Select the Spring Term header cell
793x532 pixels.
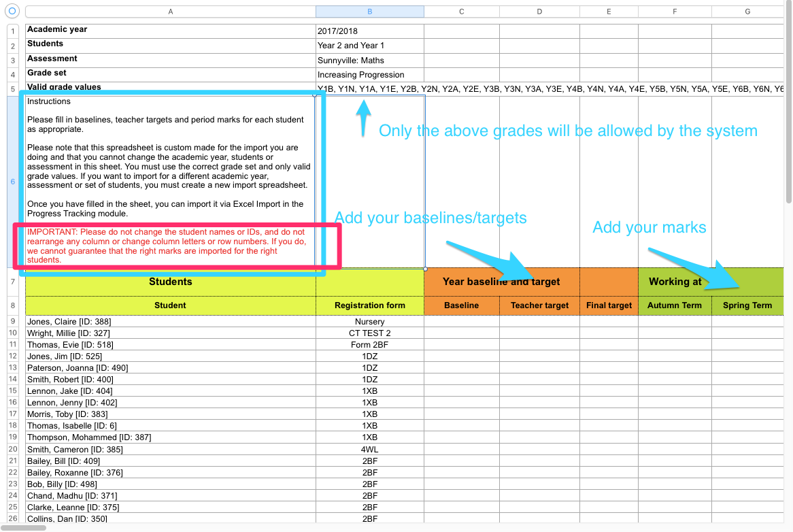[747, 305]
